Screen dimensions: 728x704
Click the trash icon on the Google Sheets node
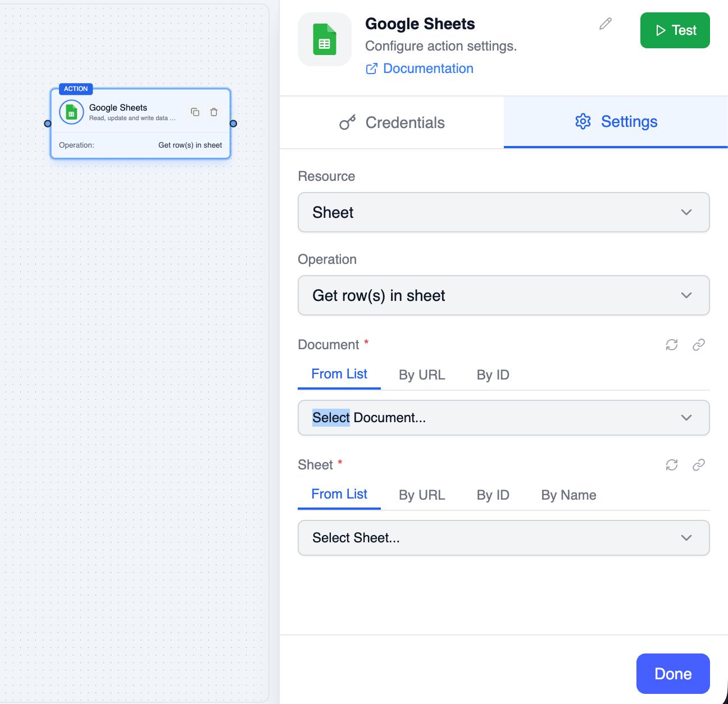pos(214,112)
